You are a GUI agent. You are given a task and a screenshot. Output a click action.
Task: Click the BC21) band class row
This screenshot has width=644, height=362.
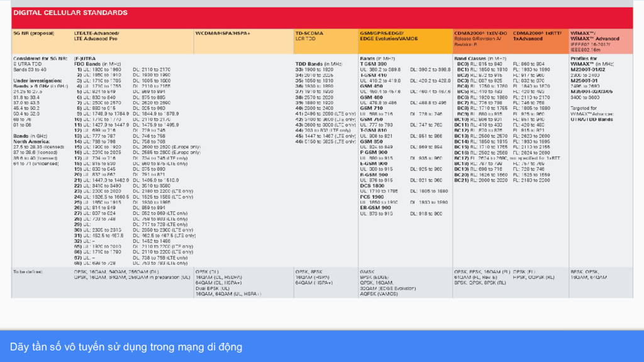point(502,180)
